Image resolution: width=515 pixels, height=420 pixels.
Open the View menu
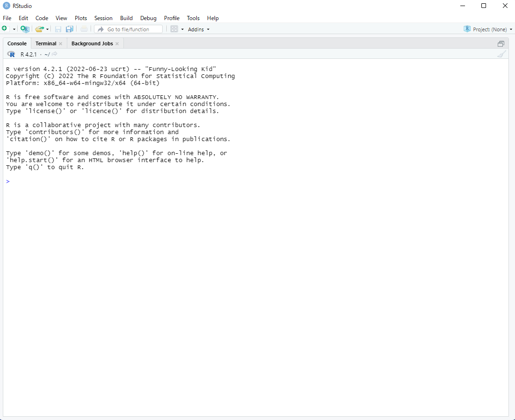[x=61, y=18]
